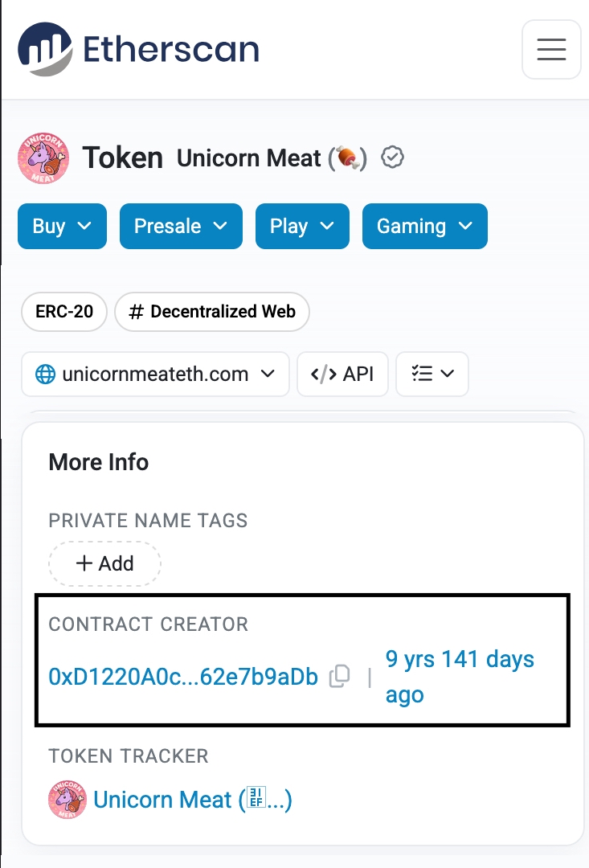Open the filter list dropdown beside API

[432, 374]
